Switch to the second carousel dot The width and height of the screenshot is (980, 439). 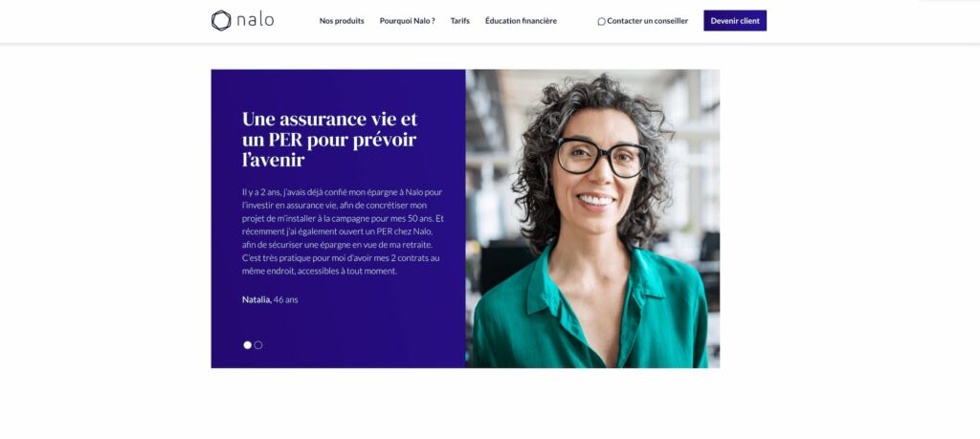point(258,344)
